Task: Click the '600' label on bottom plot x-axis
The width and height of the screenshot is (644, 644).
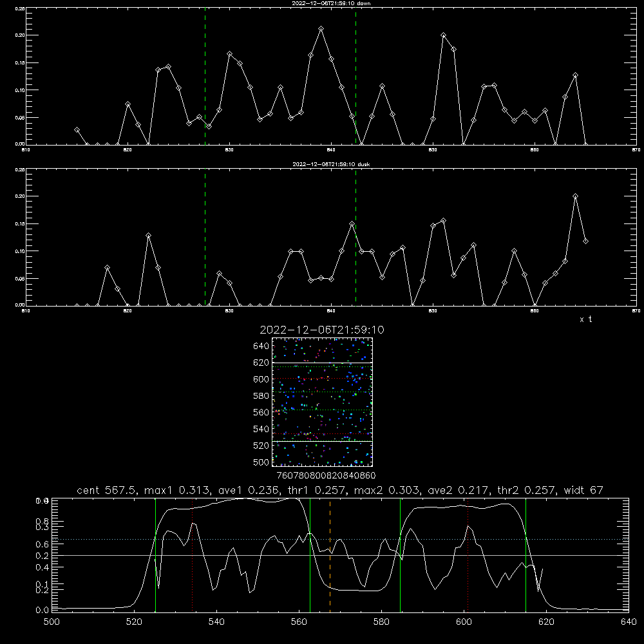Action: click(464, 622)
